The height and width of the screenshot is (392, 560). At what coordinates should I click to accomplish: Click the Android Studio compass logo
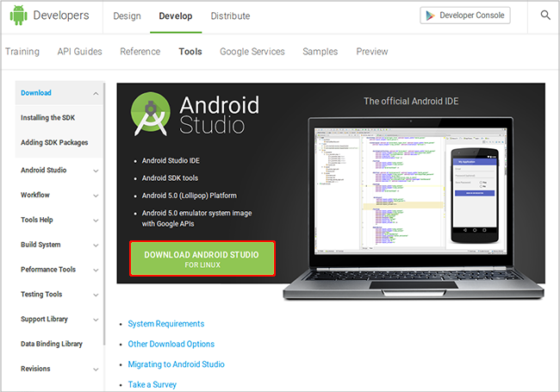pos(151,114)
